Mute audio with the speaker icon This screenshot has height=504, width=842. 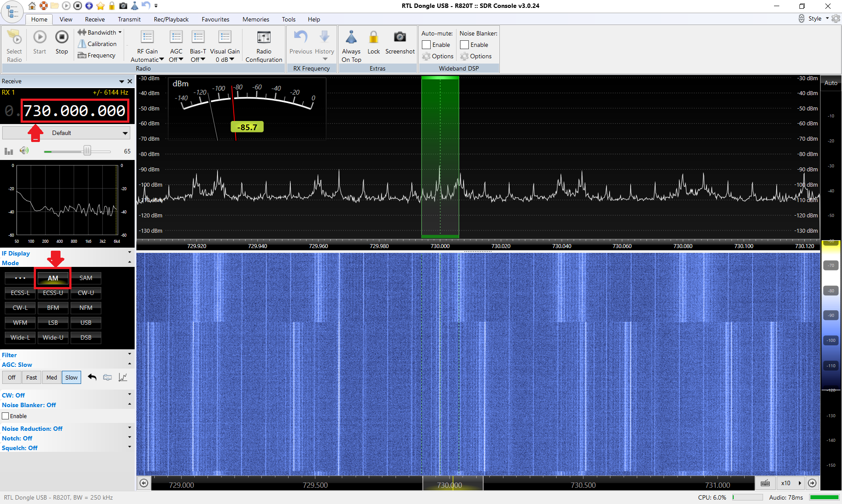[24, 151]
